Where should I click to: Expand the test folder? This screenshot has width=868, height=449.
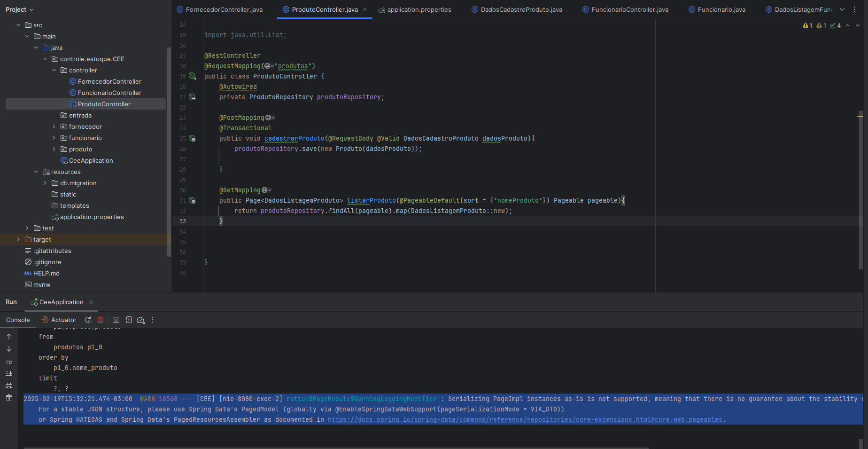coord(27,228)
